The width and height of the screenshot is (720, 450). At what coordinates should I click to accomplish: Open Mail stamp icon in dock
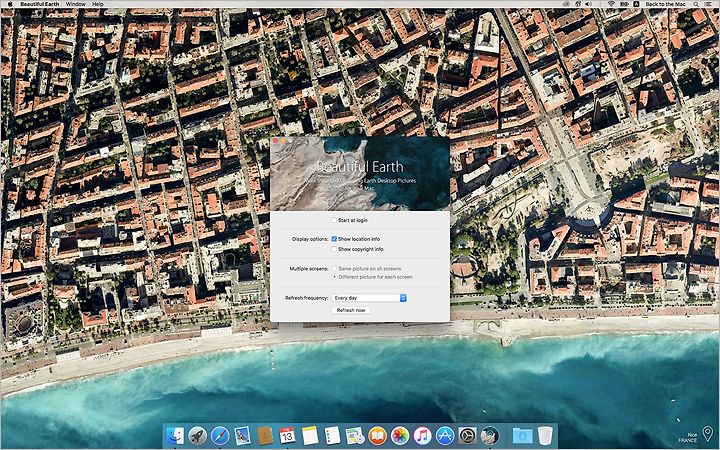pyautogui.click(x=242, y=435)
